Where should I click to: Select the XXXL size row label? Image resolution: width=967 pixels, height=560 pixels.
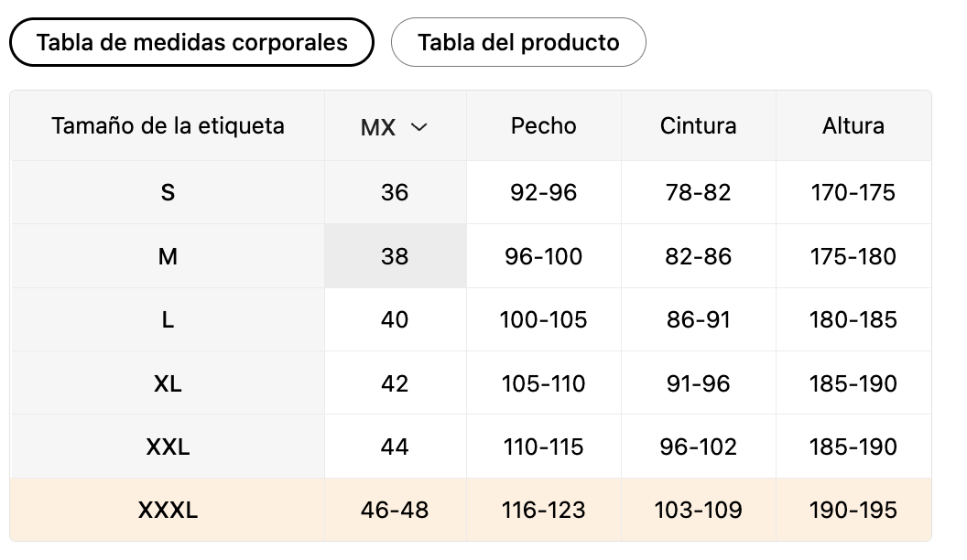168,510
